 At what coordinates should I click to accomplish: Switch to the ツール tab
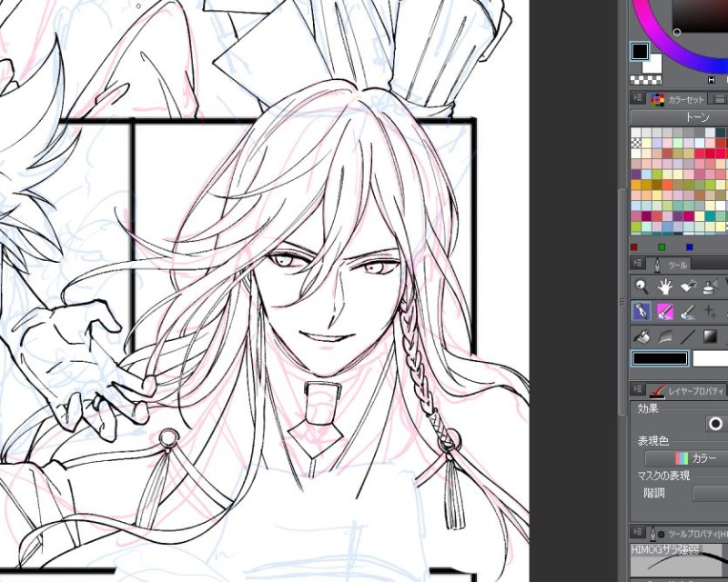point(669,265)
